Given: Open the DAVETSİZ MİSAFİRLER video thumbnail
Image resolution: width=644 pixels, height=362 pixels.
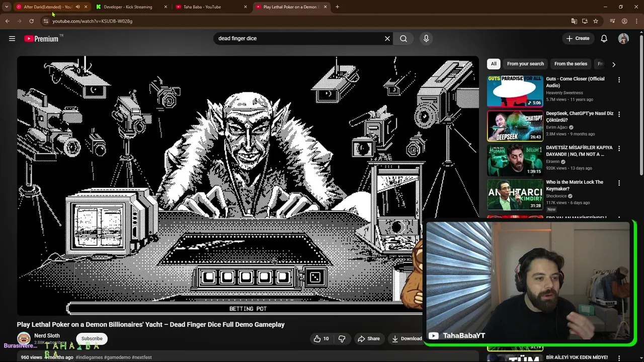Looking at the screenshot, I should click(515, 159).
